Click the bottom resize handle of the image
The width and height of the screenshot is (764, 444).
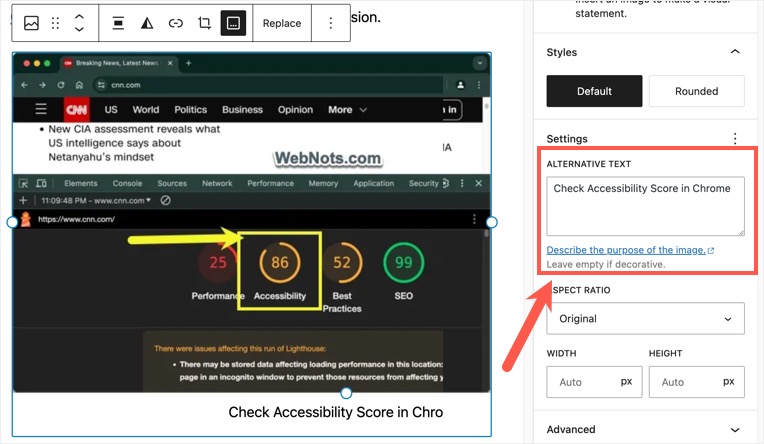tap(346, 393)
